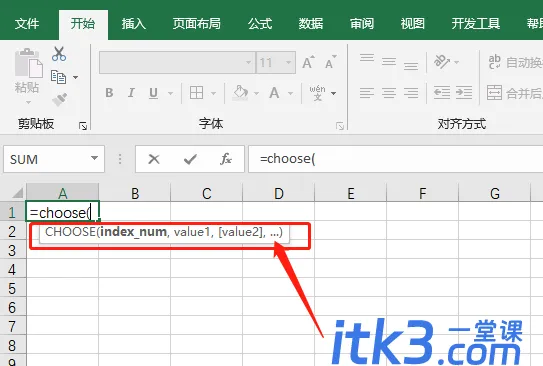This screenshot has height=366, width=543.
Task: Select row 3 header
Action: coord(12,250)
